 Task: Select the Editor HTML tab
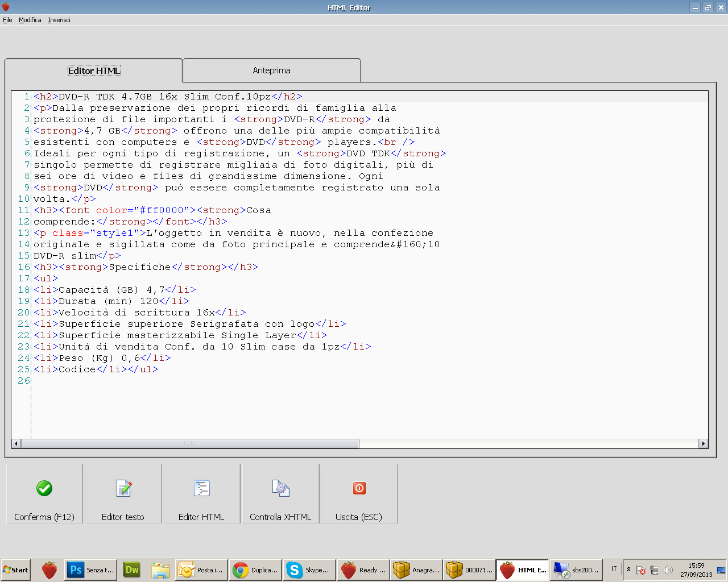[94, 70]
